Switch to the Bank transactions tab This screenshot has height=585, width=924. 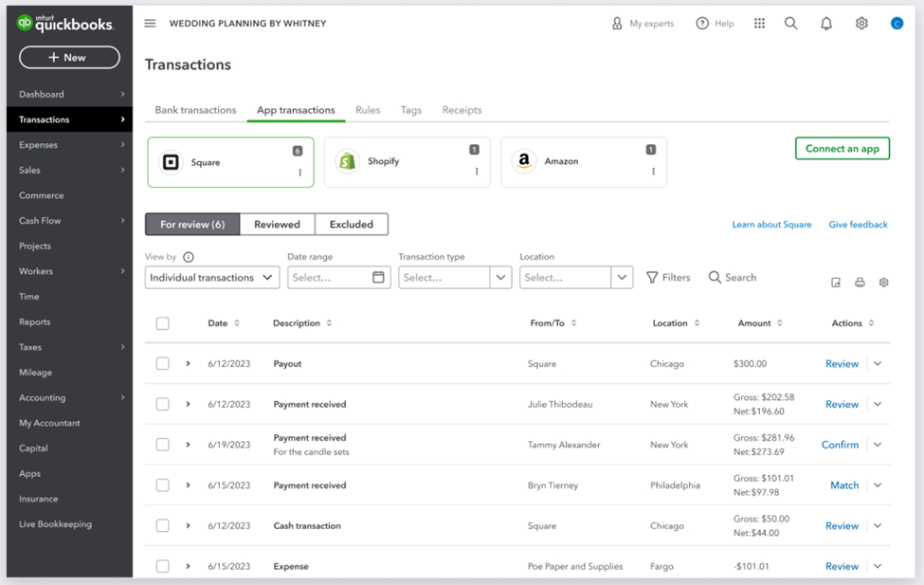point(195,110)
